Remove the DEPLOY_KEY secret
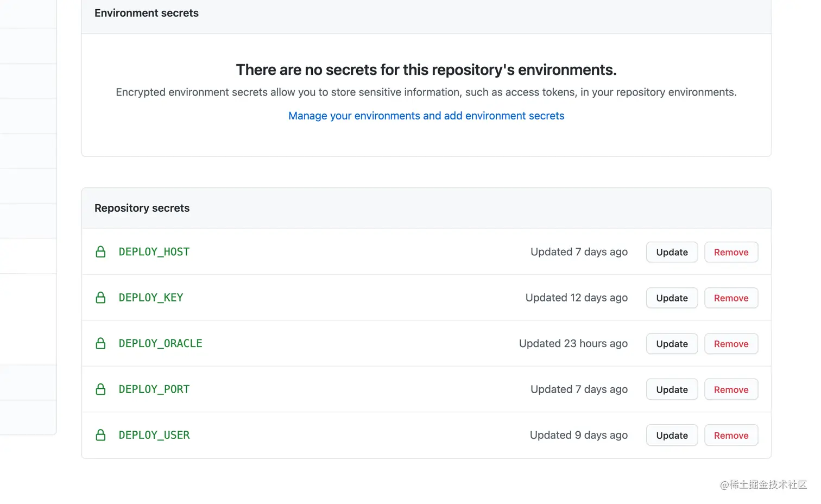The image size is (821, 504). [x=731, y=298]
